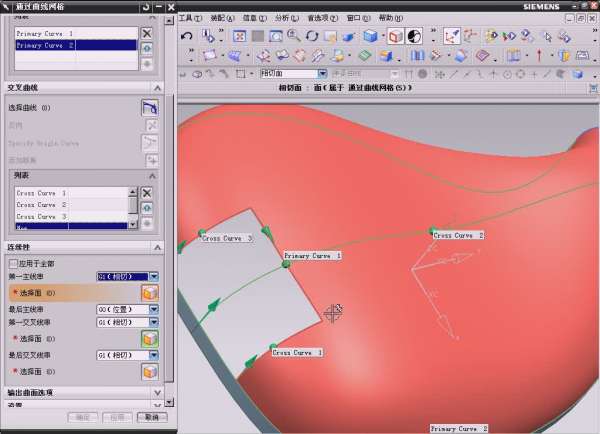Click the orange face select icon for 第一主线串

(x=149, y=292)
